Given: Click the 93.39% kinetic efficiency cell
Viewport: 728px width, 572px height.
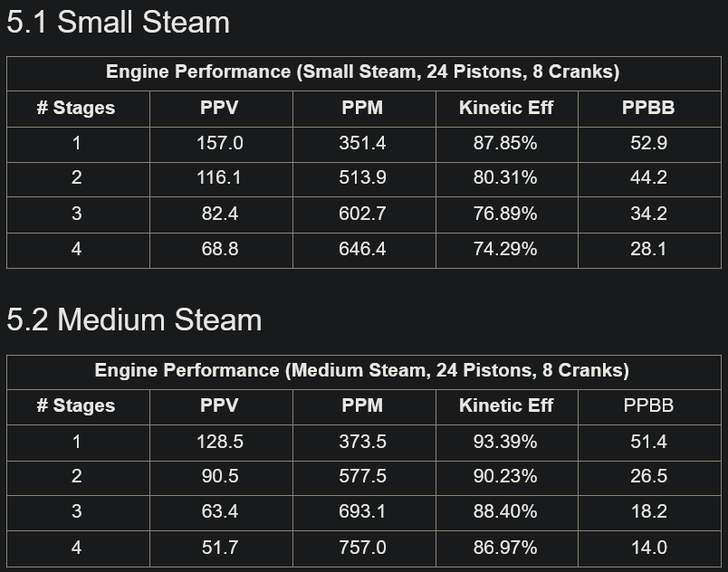Looking at the screenshot, I should [505, 442].
